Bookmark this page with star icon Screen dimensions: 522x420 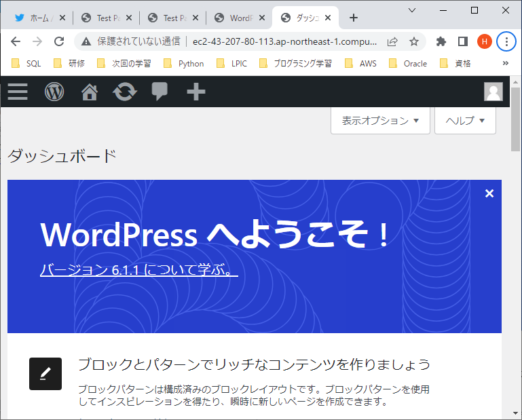pos(414,41)
